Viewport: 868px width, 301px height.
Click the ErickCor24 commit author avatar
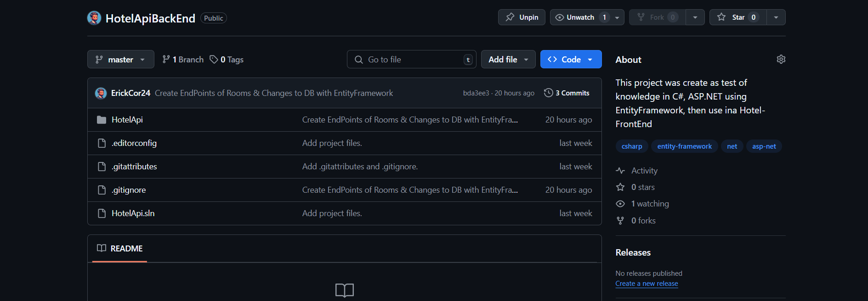tap(101, 93)
